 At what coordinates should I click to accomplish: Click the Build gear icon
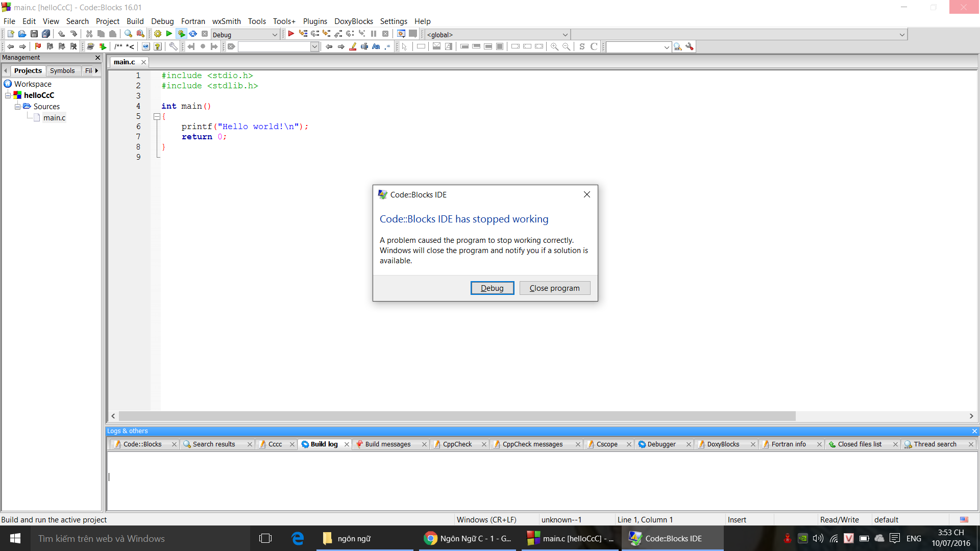coord(158,34)
